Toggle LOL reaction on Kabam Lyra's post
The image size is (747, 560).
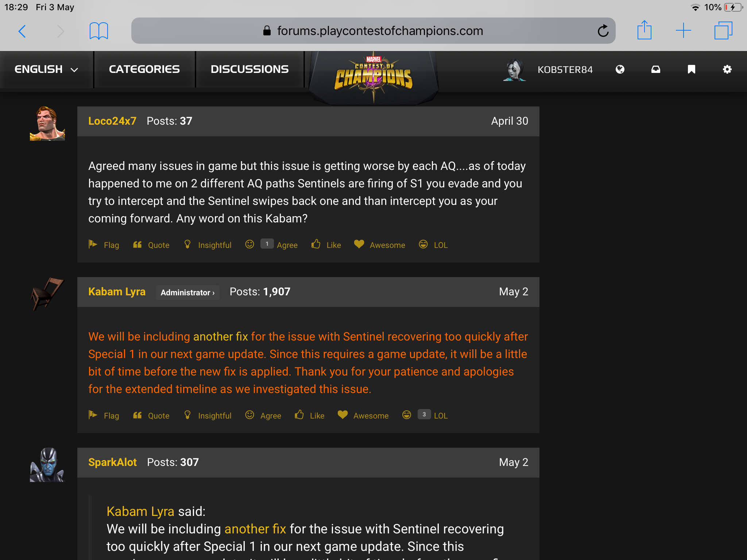[440, 416]
